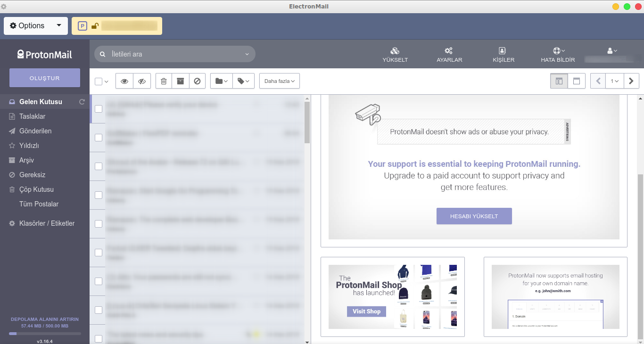644x344 pixels.
Task: Mark selected messages as spam
Action: click(197, 81)
